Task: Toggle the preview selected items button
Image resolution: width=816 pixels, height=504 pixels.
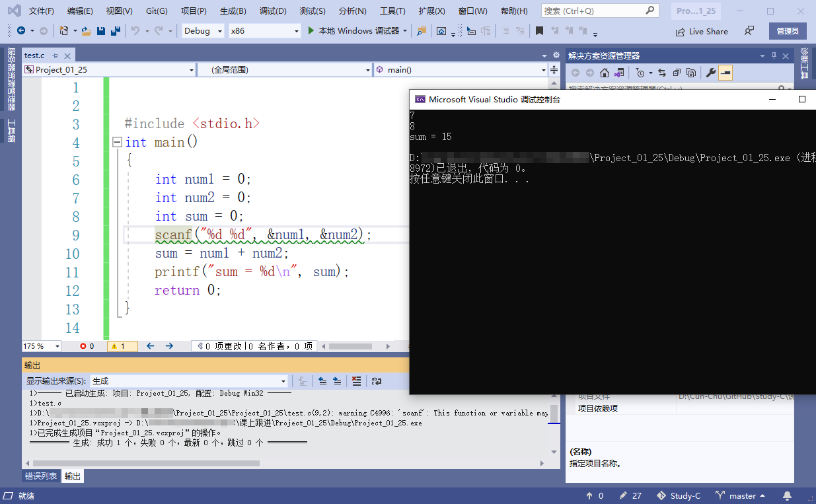Action: tap(725, 73)
